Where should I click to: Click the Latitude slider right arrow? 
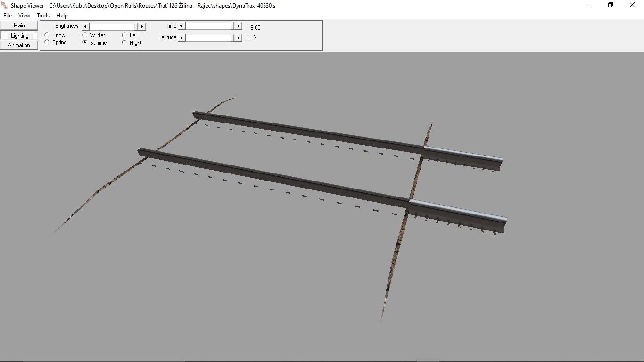click(239, 38)
